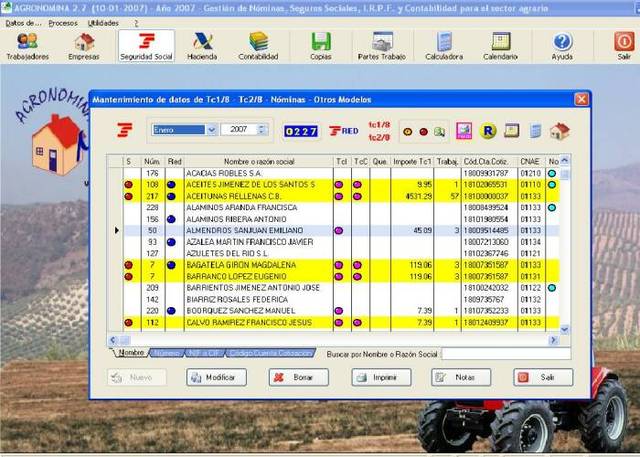Image resolution: width=640 pixels, height=457 pixels.
Task: Click the Salir button in dialog
Action: tap(543, 377)
